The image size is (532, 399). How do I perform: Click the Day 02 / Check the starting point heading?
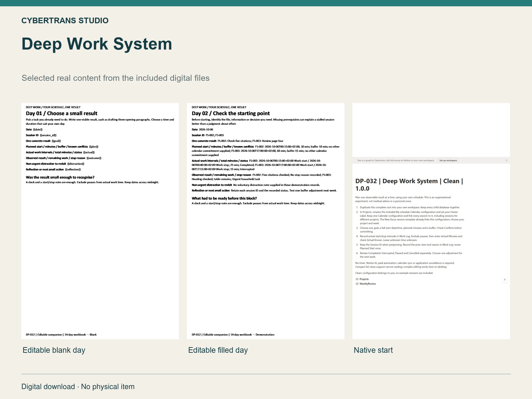tap(231, 113)
